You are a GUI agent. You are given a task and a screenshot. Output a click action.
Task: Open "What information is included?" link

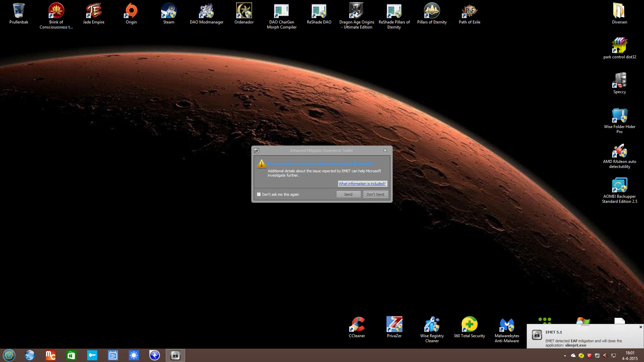(x=362, y=184)
